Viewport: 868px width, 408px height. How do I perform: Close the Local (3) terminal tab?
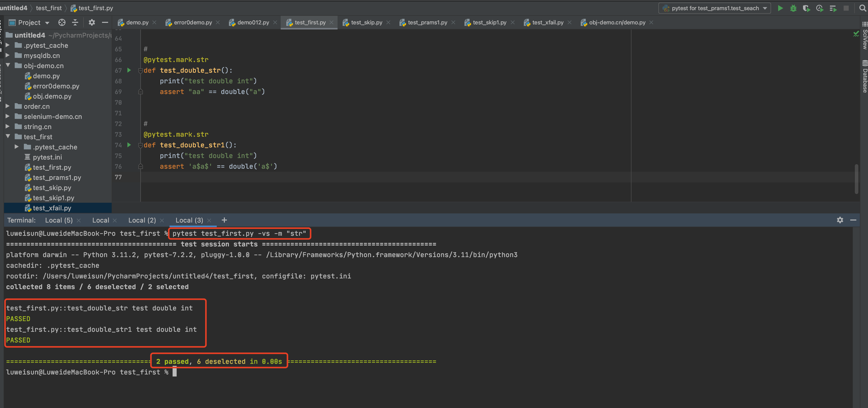pos(209,220)
